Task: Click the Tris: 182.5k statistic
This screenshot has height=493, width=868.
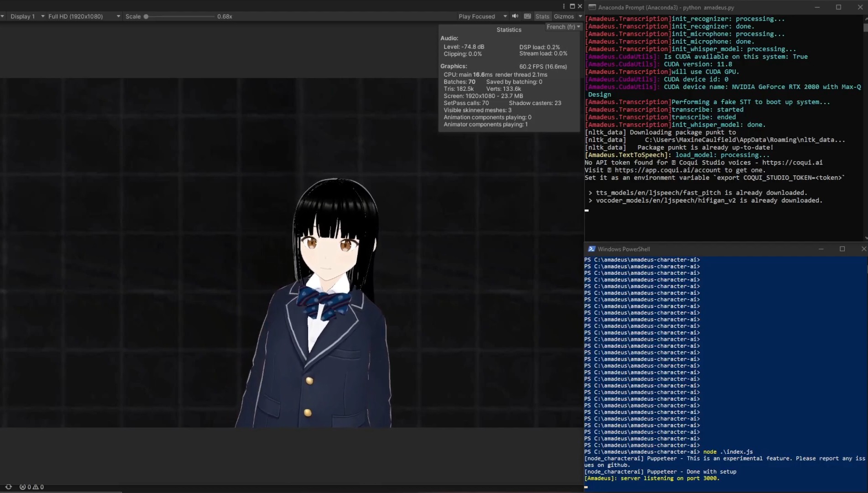Action: coord(459,89)
